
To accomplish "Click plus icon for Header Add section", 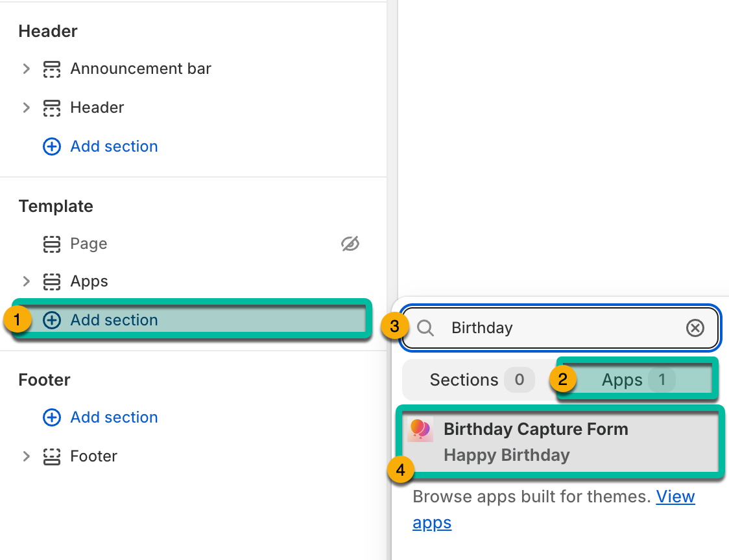I will [52, 146].
